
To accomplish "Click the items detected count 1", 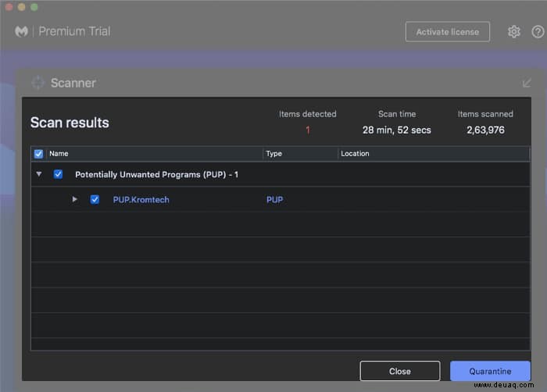I will click(x=308, y=130).
